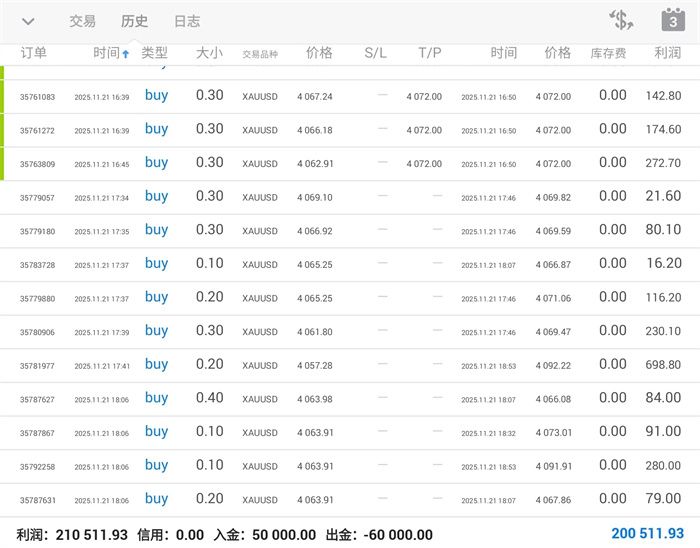
Task: Click the open time 2025.11.21 16:45
Action: pos(102,164)
